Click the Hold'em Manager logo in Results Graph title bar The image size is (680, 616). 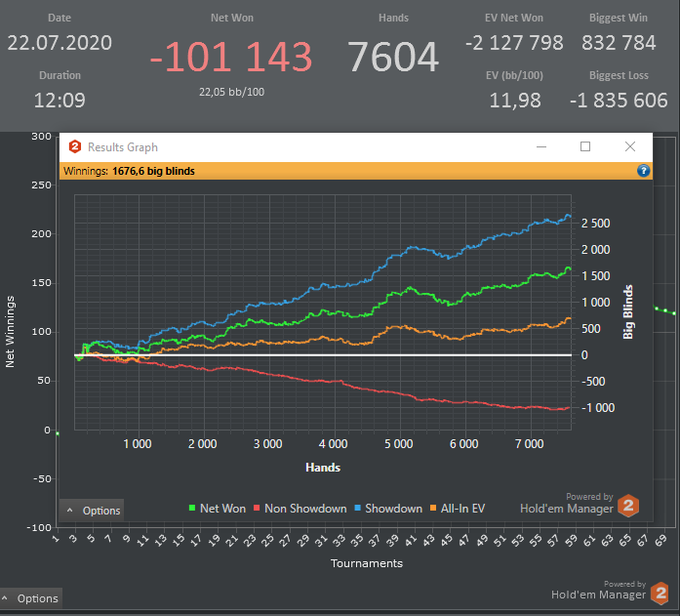75,147
